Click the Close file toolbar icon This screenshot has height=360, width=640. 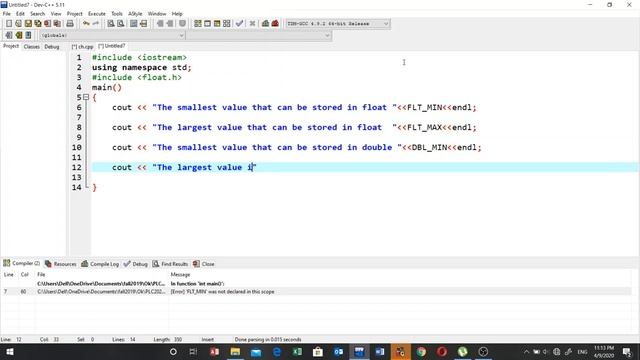click(x=47, y=24)
